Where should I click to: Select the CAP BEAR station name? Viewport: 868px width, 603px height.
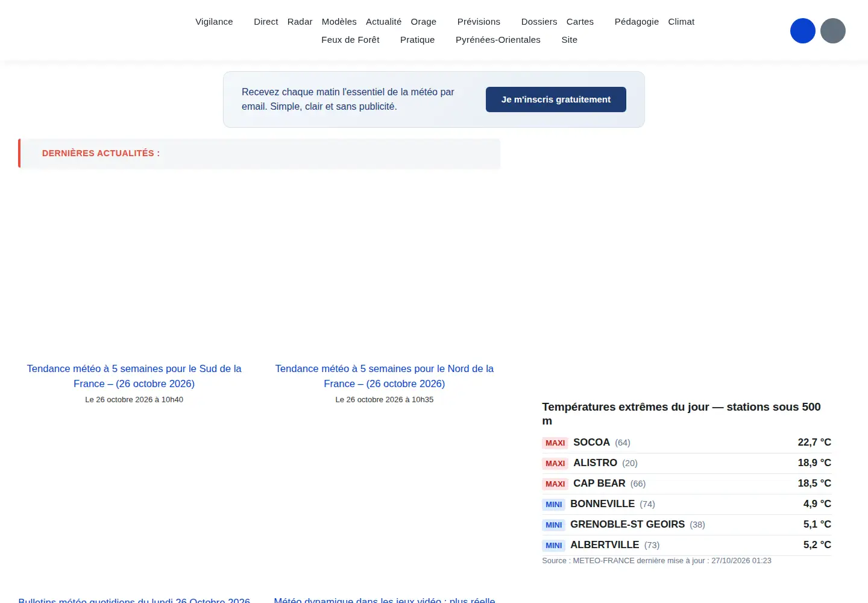(599, 483)
